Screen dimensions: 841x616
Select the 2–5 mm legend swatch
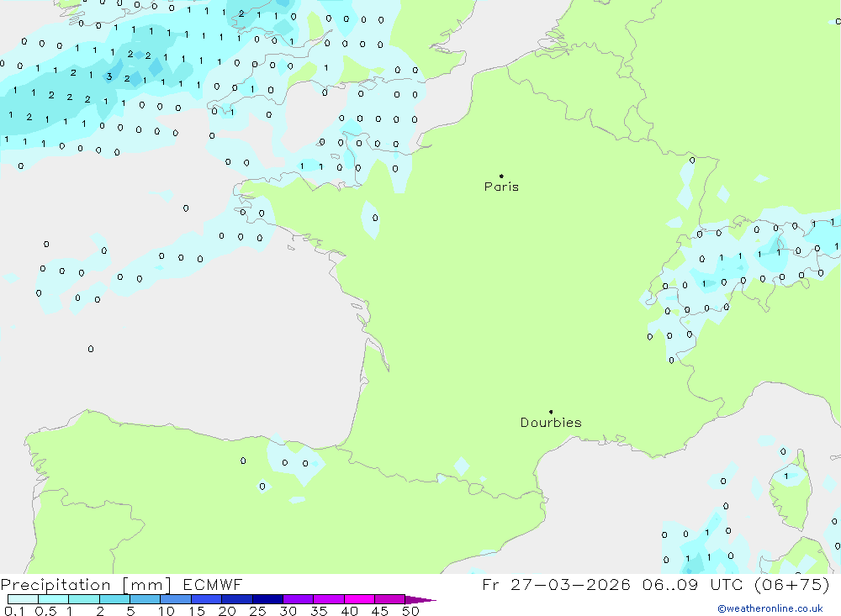pos(114,599)
